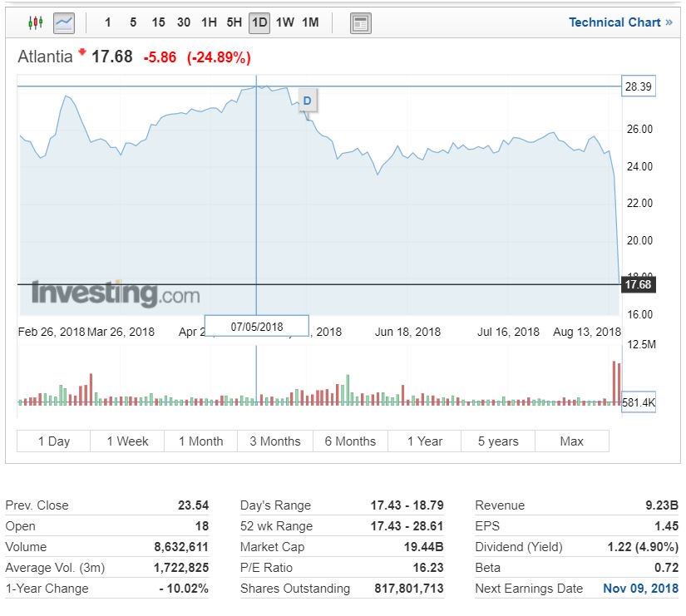
Task: Click Revenue value 9.23B
Action: pos(662,505)
